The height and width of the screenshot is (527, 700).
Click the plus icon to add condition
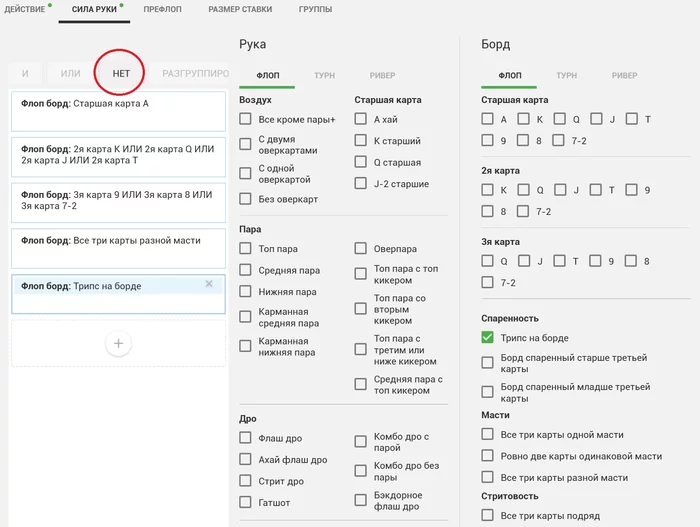118,344
